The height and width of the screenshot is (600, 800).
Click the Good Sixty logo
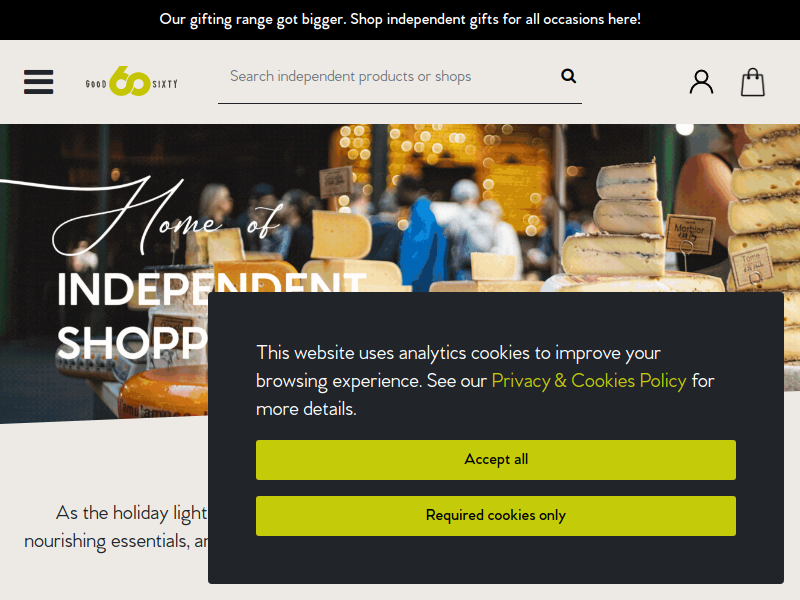132,82
